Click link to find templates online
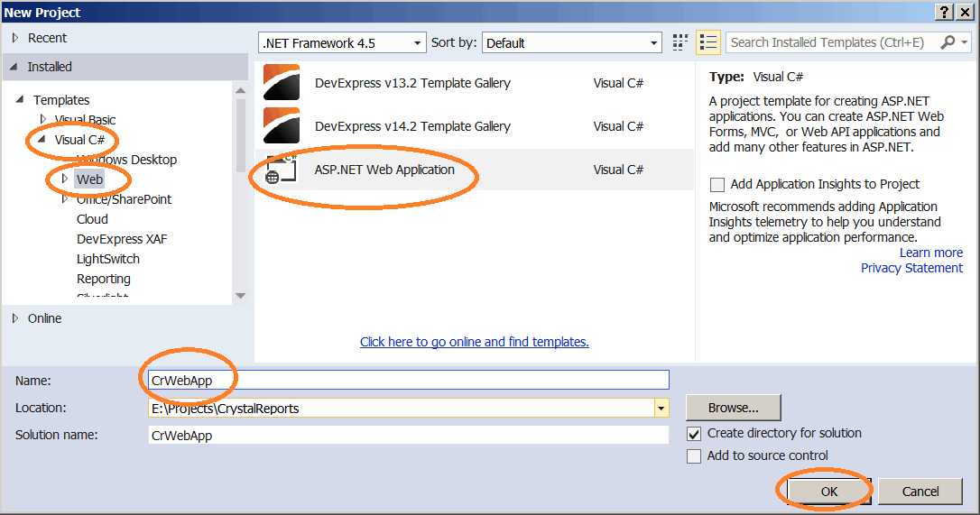This screenshot has height=515, width=980. [475, 342]
